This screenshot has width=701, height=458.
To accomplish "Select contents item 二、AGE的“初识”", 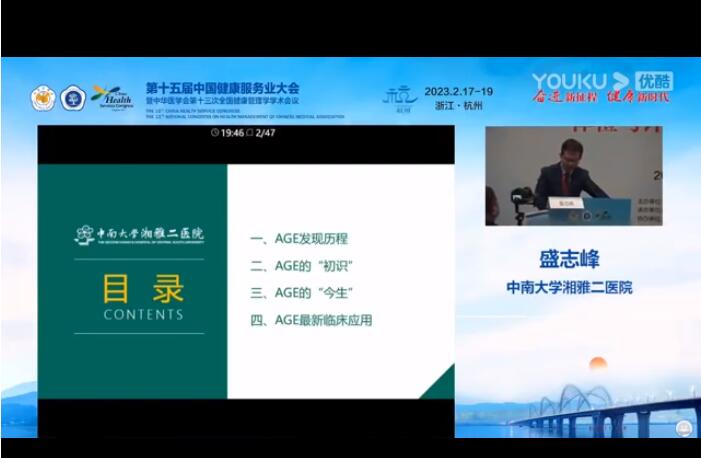I will pyautogui.click(x=303, y=266).
